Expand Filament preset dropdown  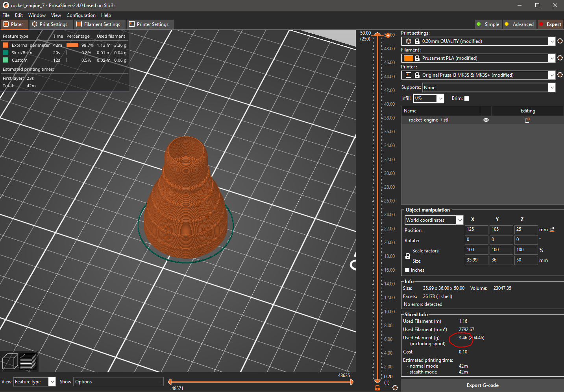coord(552,58)
